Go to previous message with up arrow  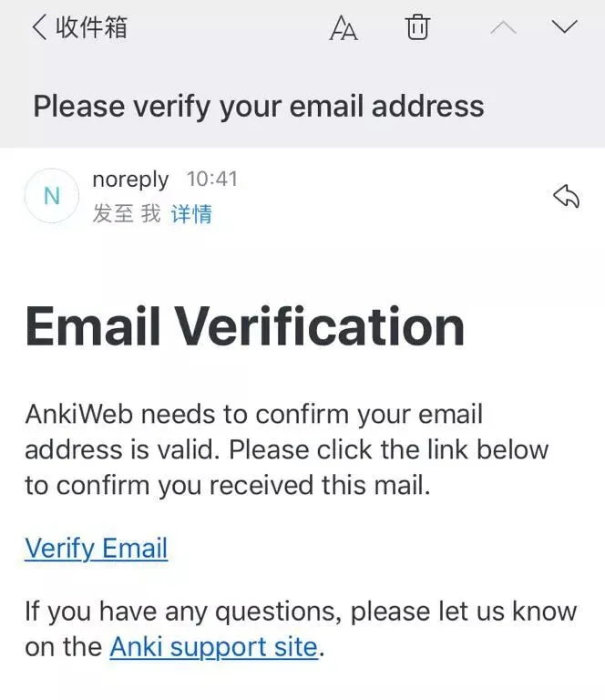(x=503, y=27)
